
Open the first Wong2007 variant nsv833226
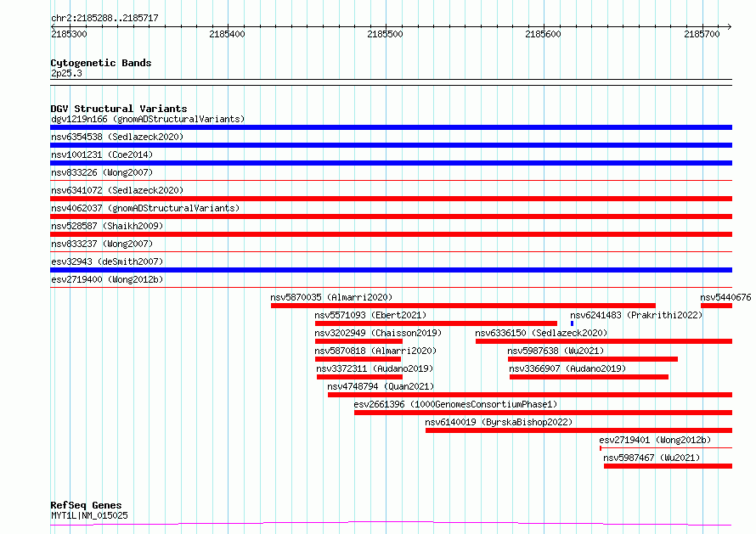pos(102,172)
